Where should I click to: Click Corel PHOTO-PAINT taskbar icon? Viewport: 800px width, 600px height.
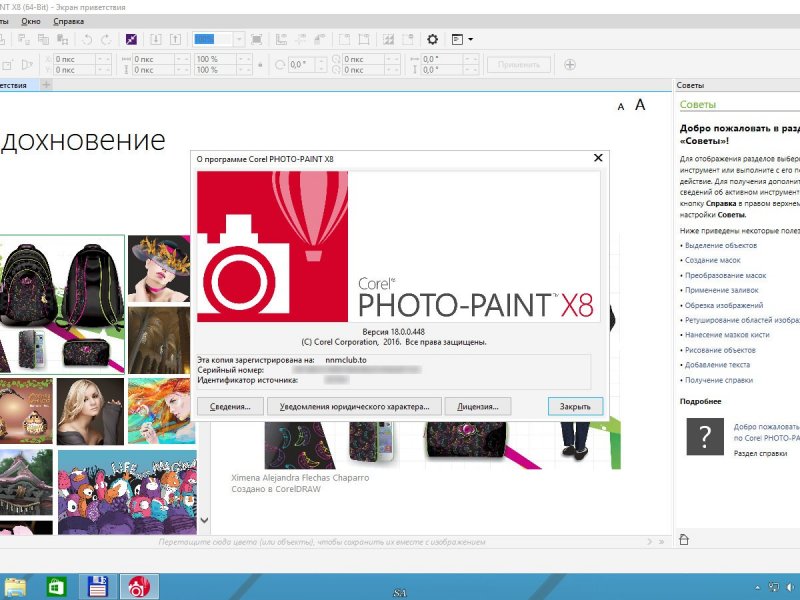[139, 586]
